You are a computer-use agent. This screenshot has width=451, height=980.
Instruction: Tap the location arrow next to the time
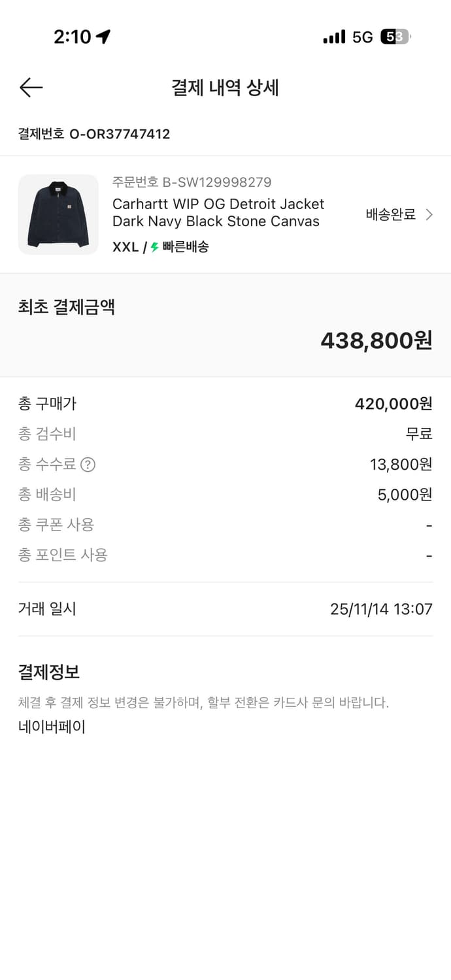tap(103, 36)
